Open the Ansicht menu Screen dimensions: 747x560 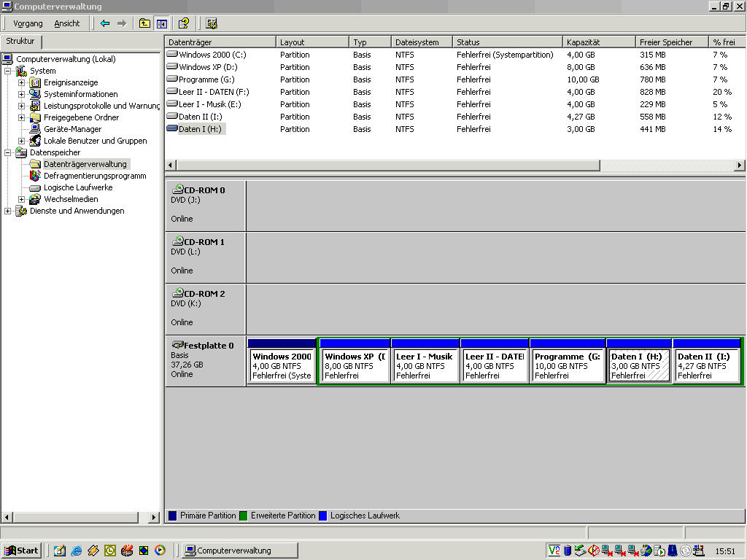67,23
